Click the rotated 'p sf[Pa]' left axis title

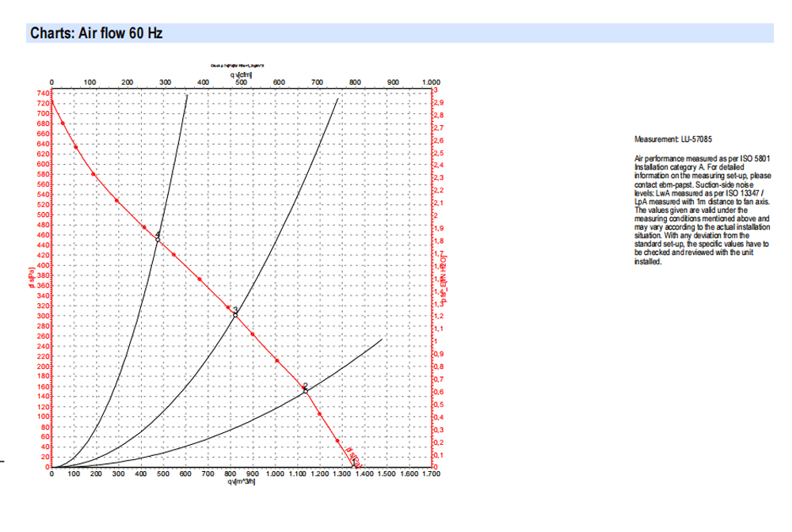point(32,279)
